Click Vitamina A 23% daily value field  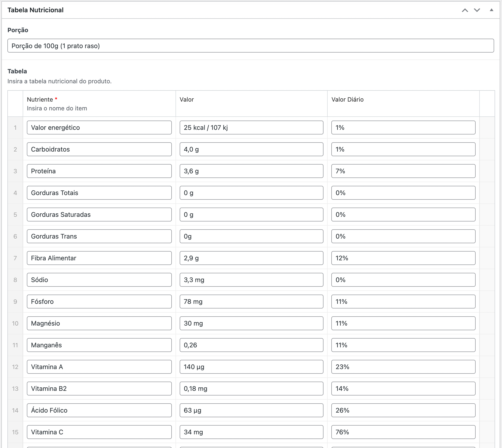[403, 367]
